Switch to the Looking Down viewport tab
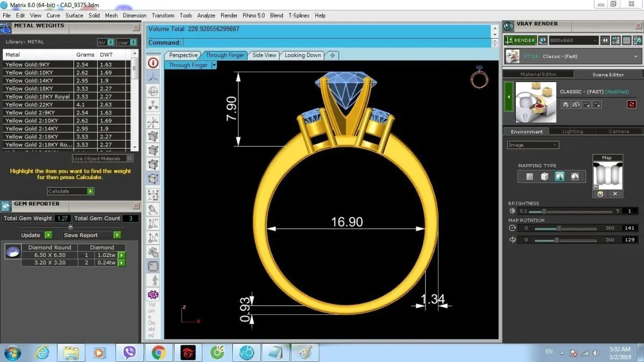The image size is (644, 362). (x=303, y=55)
